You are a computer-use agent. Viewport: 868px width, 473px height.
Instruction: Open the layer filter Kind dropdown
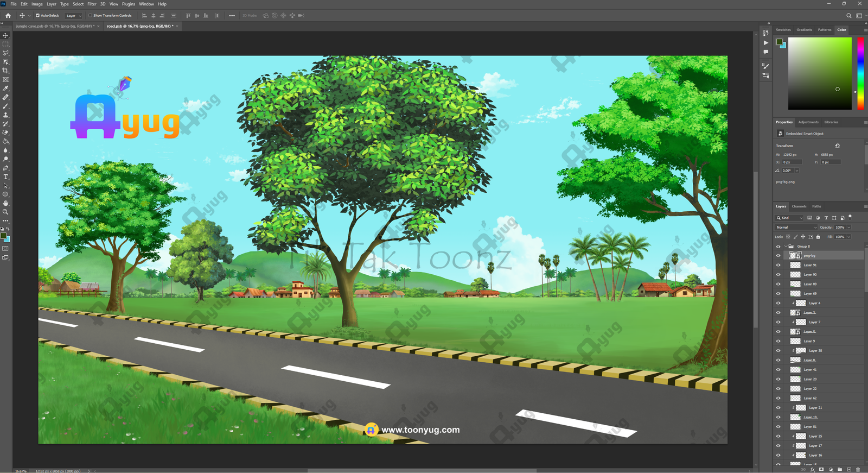coord(789,218)
